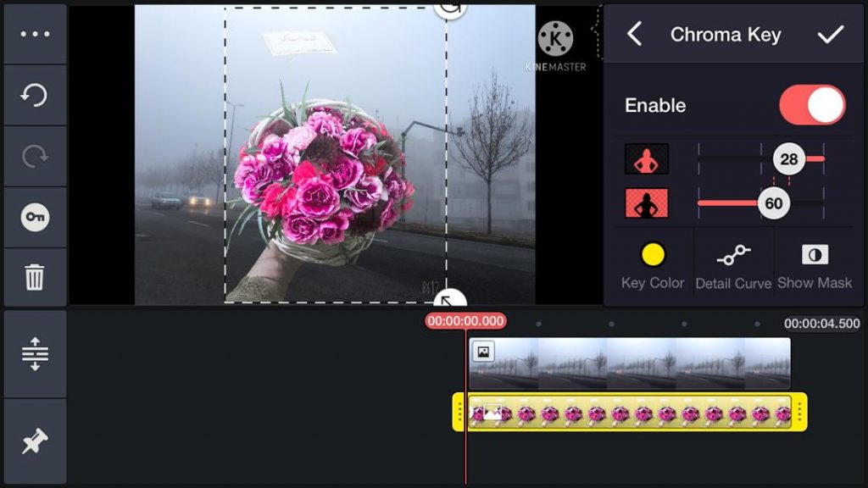868x488 pixels.
Task: Open the three-dots more options menu
Action: coord(35,35)
